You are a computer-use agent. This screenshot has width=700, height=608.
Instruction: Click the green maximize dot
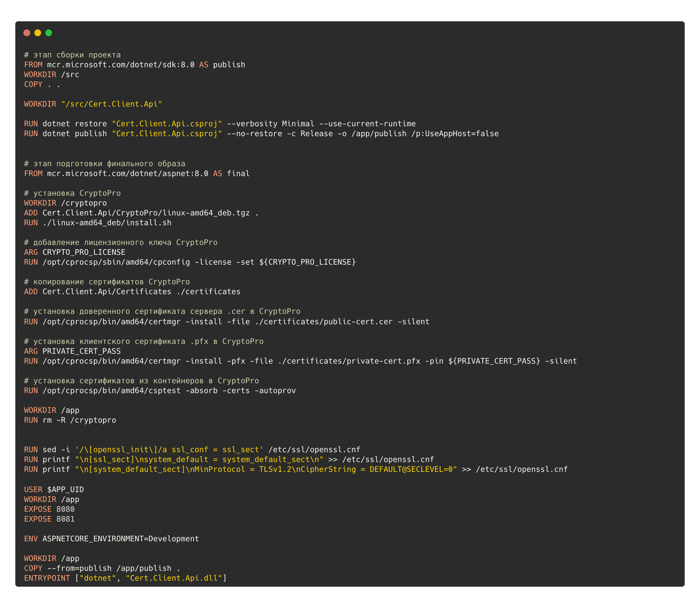(x=48, y=33)
